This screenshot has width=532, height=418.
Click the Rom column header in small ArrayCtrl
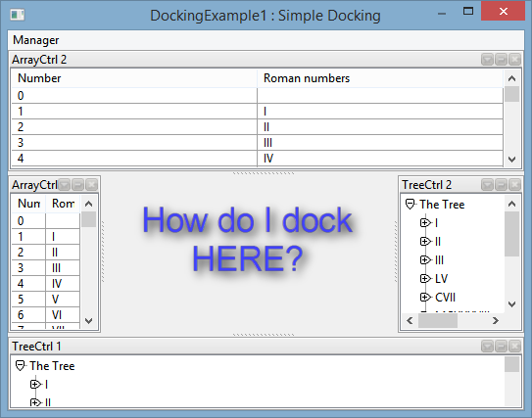(x=63, y=204)
